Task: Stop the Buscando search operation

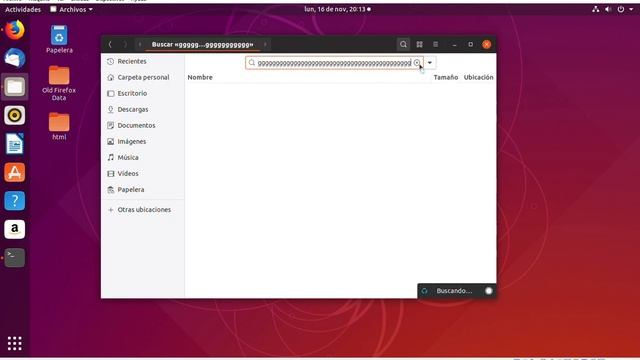Action: point(489,291)
